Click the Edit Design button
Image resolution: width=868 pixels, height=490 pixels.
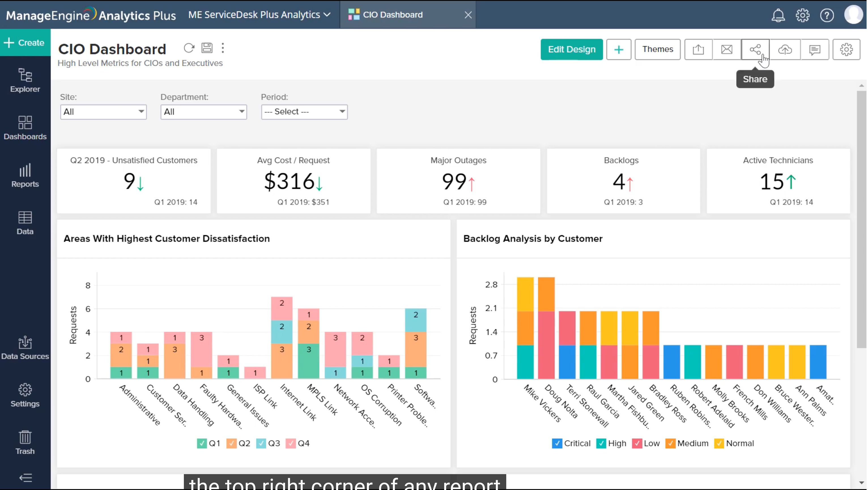pos(571,49)
